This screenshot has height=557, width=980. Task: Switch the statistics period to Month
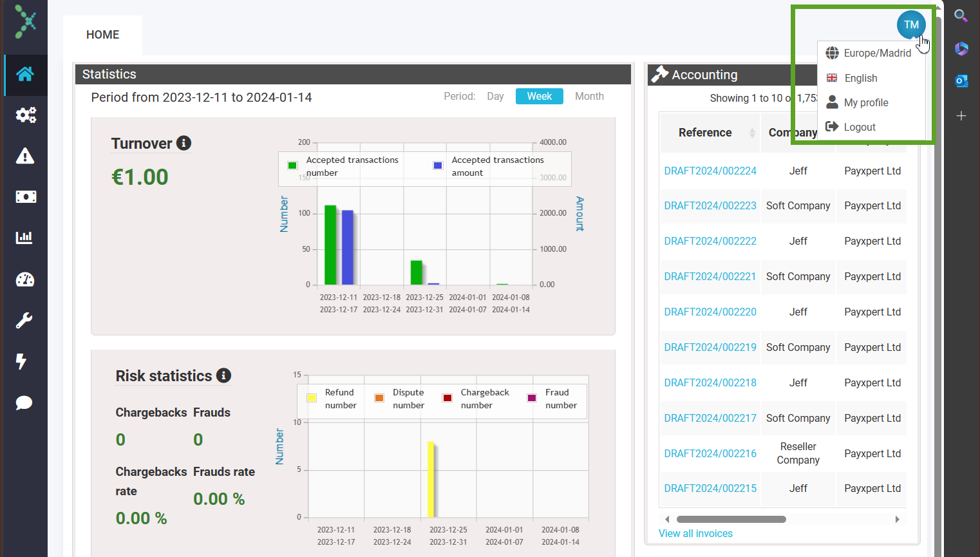point(589,96)
